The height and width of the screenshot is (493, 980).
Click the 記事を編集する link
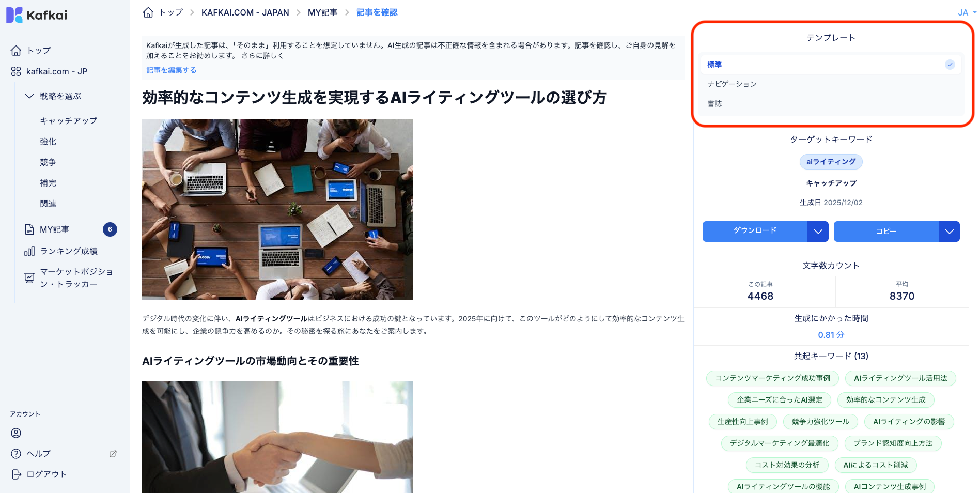coord(171,70)
